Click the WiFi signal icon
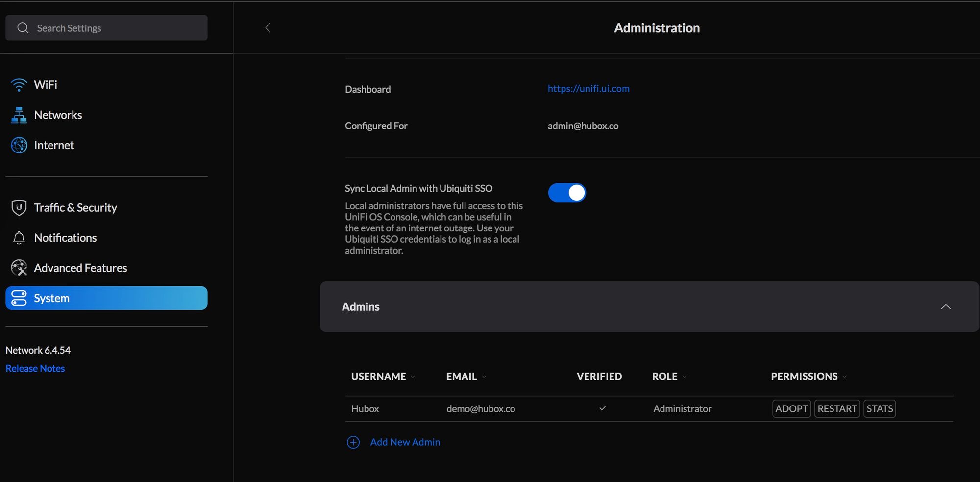 click(19, 85)
